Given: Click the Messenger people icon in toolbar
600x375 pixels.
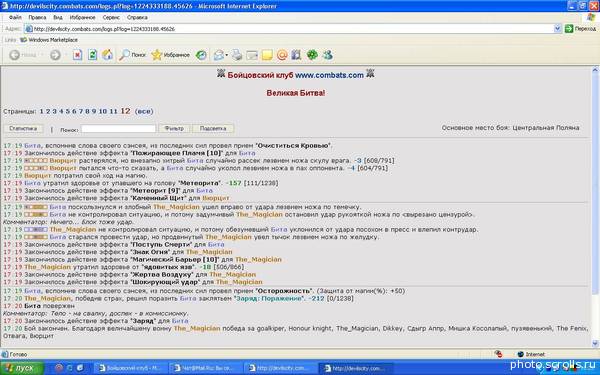Looking at the screenshot, I should [x=327, y=55].
